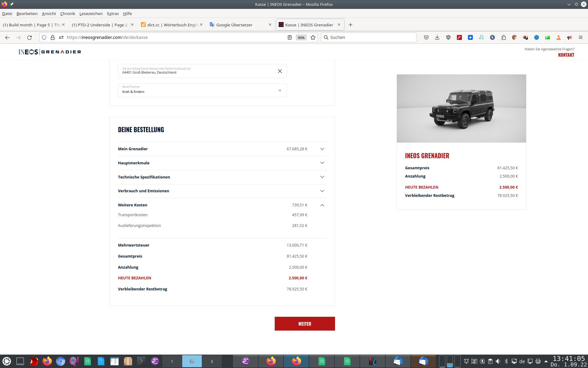Save the page to Pocket

pyautogui.click(x=426, y=37)
